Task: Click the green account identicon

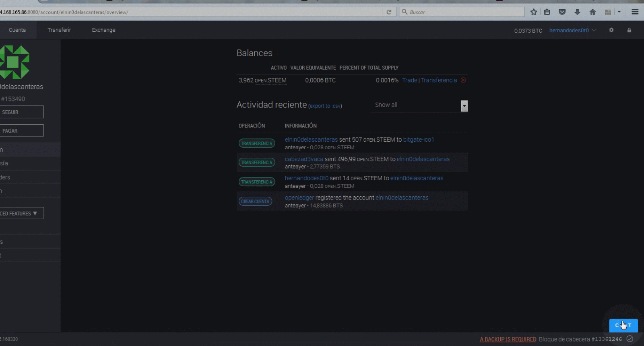Action: pyautogui.click(x=14, y=62)
